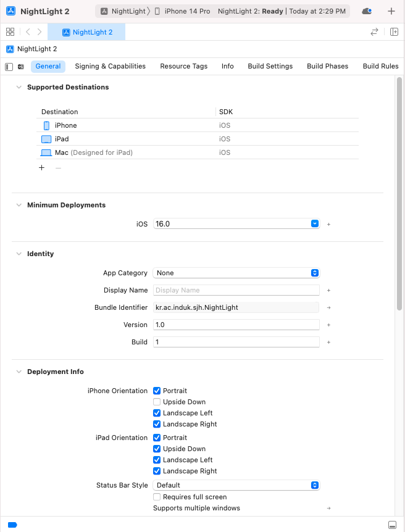Collapse the Minimum Deployments section
Image resolution: width=405 pixels, height=532 pixels.
(19, 205)
